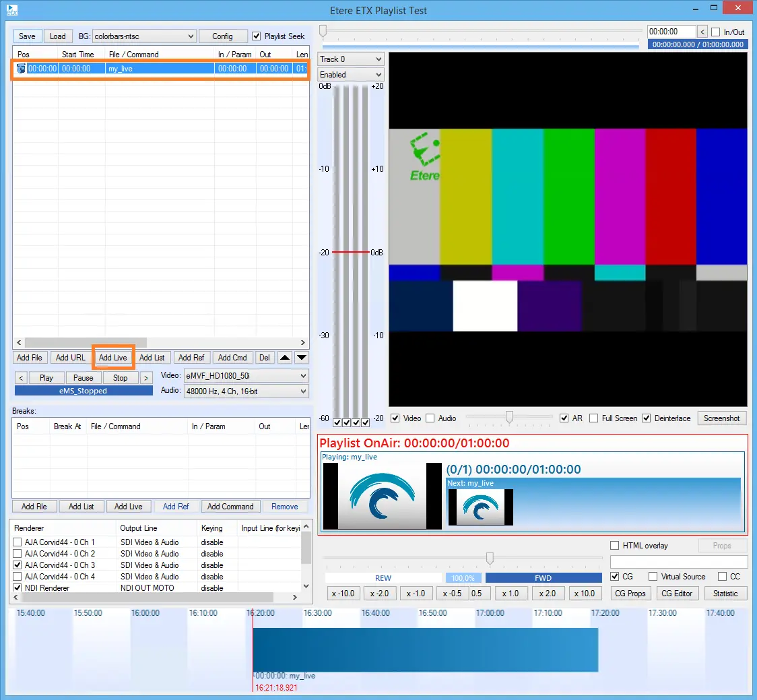Image resolution: width=757 pixels, height=700 pixels.
Task: Click the previous item '<' button near Play
Action: click(21, 378)
